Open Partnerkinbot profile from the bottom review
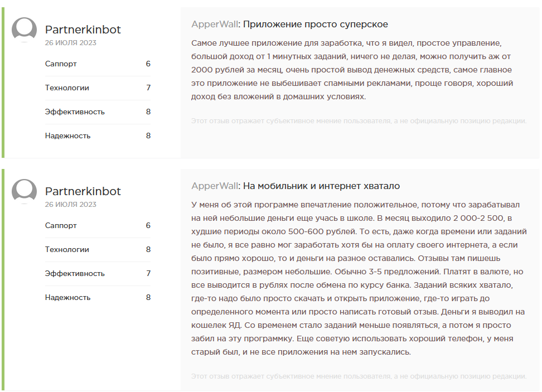This screenshot has height=392, width=542. coord(83,191)
